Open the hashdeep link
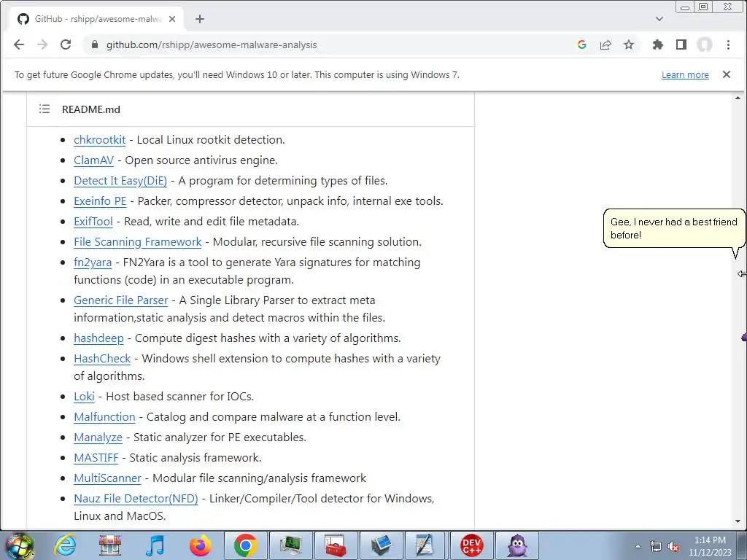The width and height of the screenshot is (747, 560). coord(98,338)
